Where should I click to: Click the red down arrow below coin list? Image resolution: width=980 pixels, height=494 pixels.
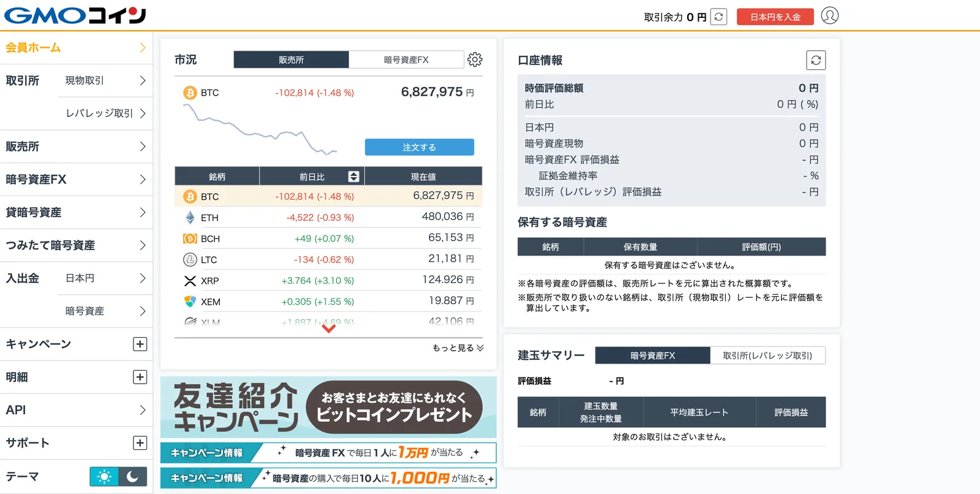tap(329, 329)
